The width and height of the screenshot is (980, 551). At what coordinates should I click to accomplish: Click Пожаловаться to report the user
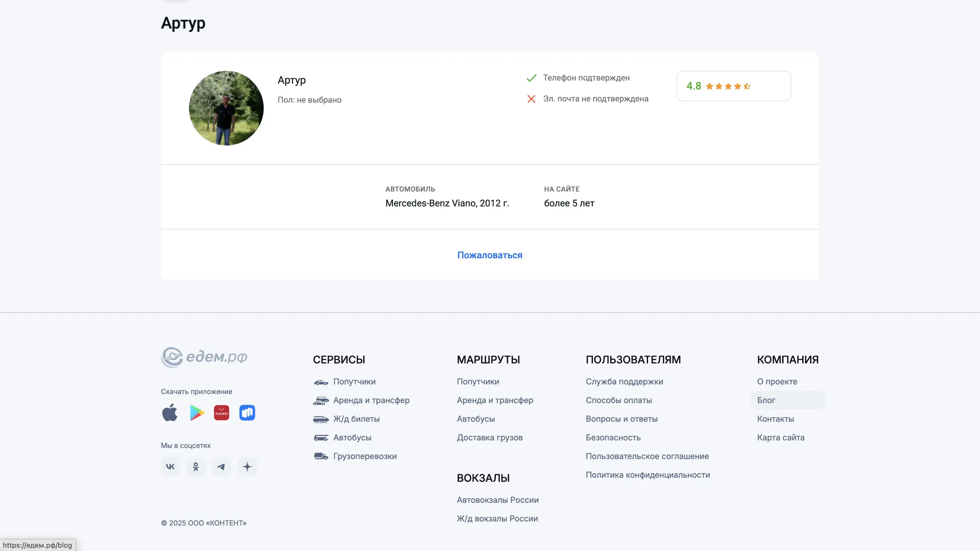point(490,255)
